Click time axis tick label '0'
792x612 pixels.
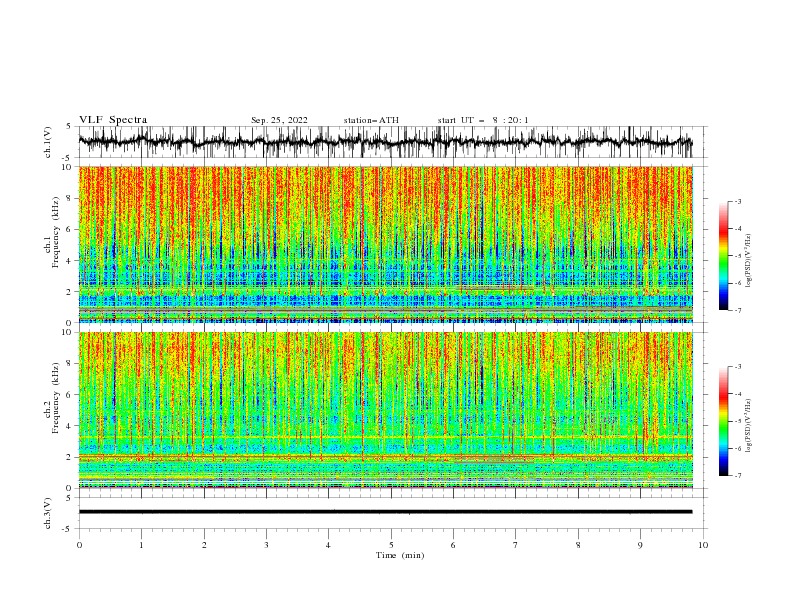79,545
